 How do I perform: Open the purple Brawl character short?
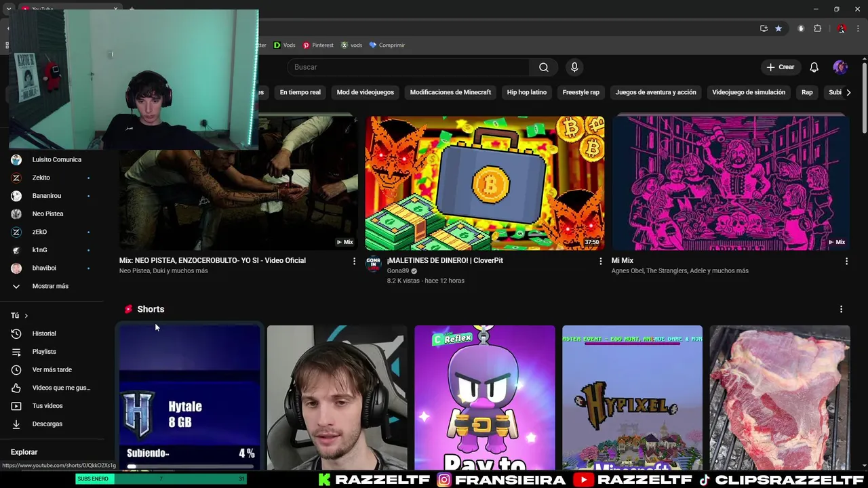click(x=485, y=397)
